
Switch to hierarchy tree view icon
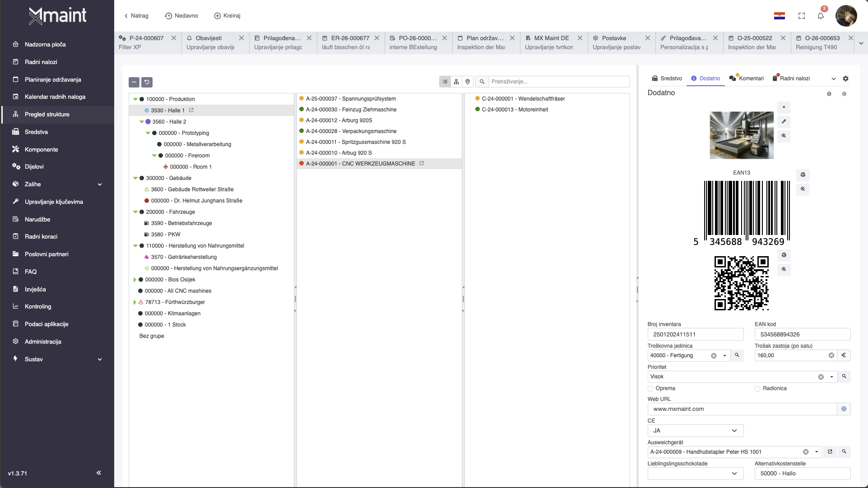click(456, 82)
